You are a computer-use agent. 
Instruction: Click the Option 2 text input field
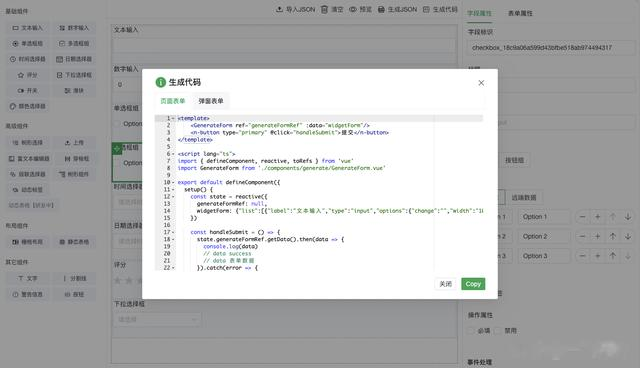(544, 236)
